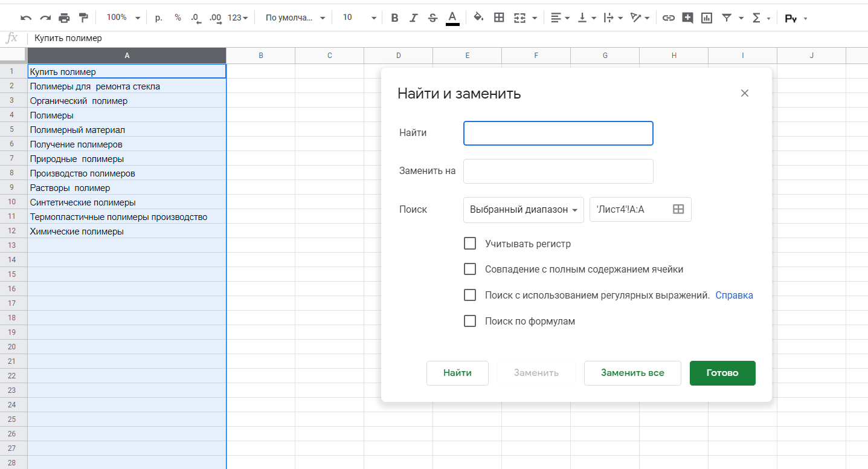Check 'Совпадение с полным содержанием ячейки'
This screenshot has height=469, width=868.
point(470,269)
